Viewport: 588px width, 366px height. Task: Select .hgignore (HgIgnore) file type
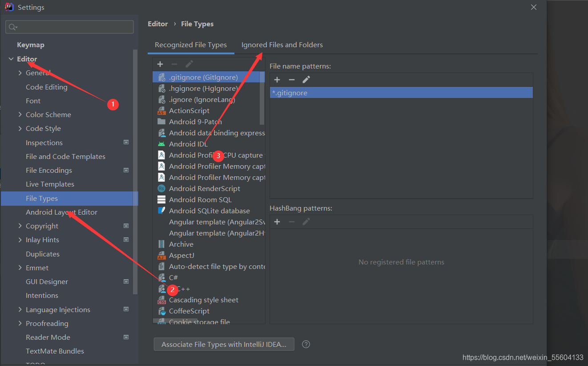[209, 89]
